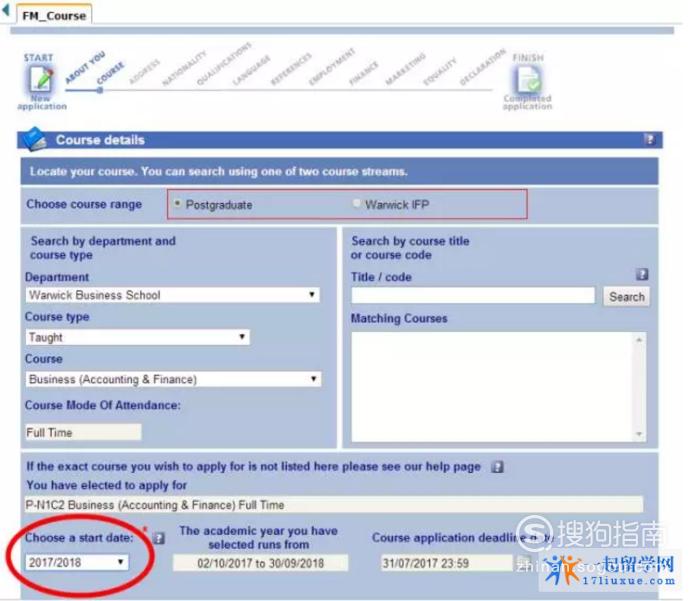The height and width of the screenshot is (601, 692).
Task: Click the 'Course Mode Of Attendance:' label
Action: (x=102, y=405)
